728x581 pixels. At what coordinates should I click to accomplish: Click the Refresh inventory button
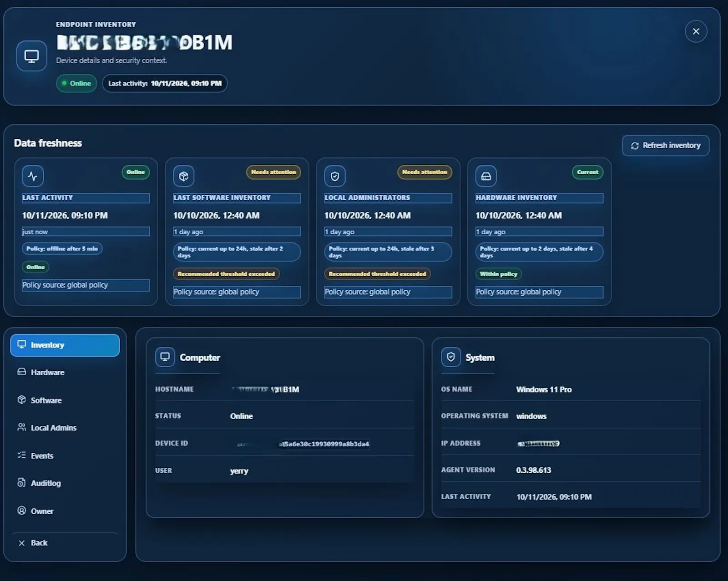665,146
